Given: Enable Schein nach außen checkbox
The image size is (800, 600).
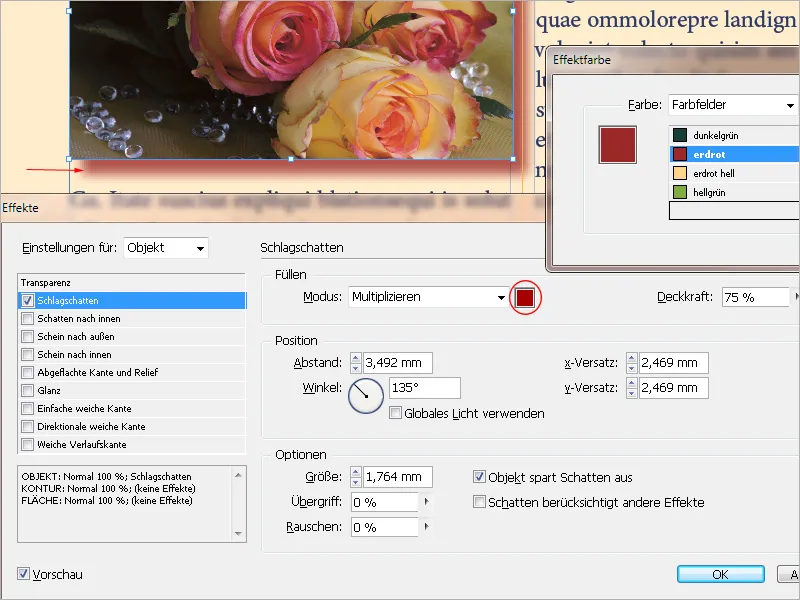Looking at the screenshot, I should [x=28, y=337].
